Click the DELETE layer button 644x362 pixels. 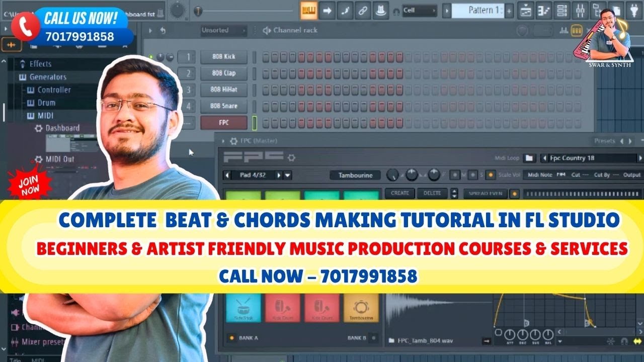[x=432, y=193]
